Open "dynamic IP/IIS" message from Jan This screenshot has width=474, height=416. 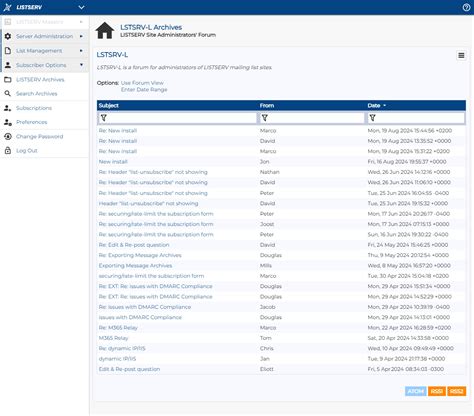(117, 359)
